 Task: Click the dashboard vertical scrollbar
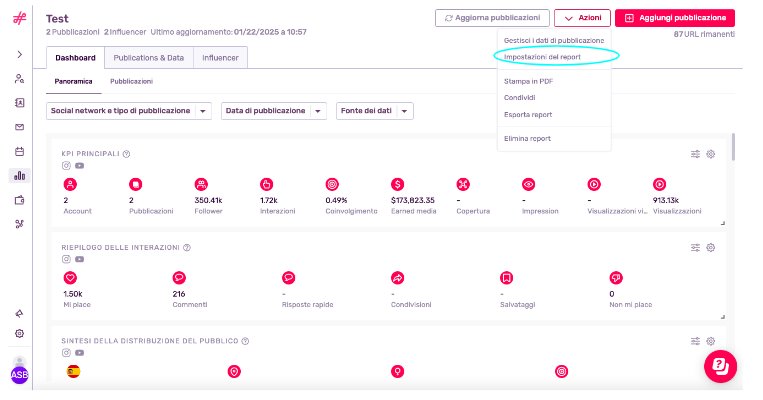click(733, 147)
